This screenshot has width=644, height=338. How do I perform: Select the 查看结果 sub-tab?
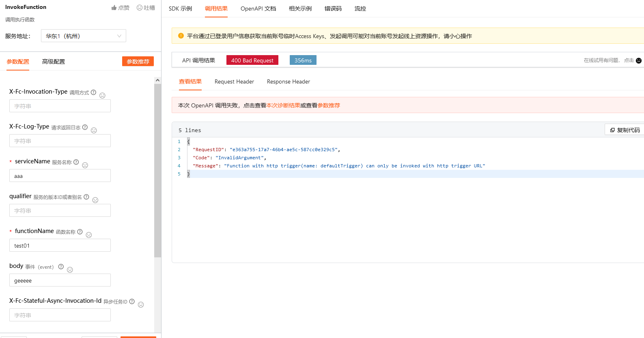click(x=190, y=81)
